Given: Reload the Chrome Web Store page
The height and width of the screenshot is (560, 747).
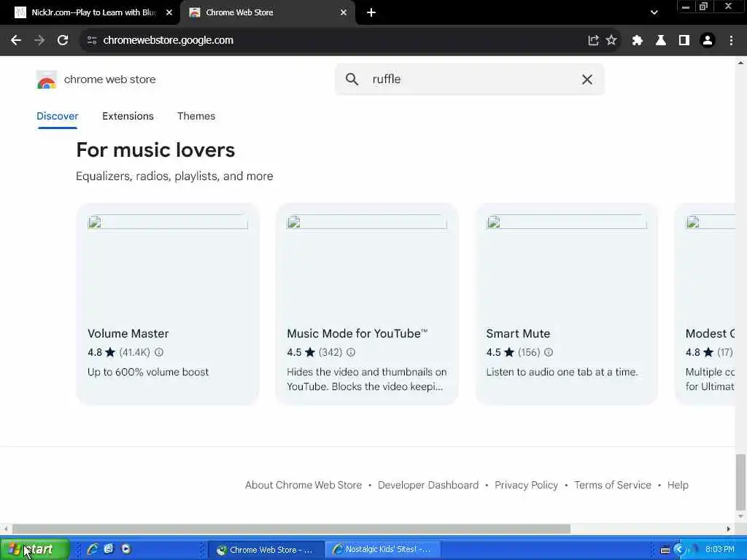Looking at the screenshot, I should pos(63,41).
